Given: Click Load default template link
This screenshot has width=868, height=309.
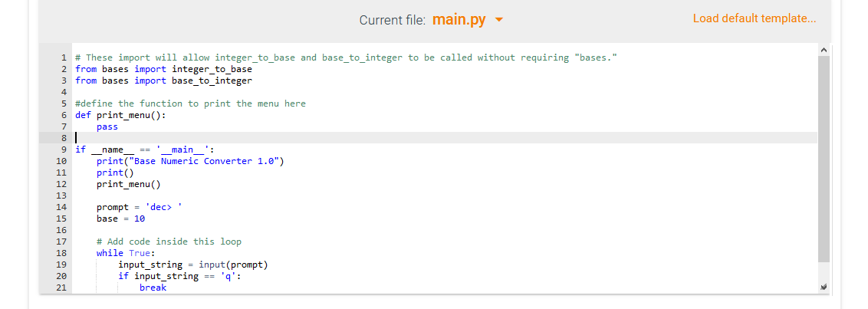Looking at the screenshot, I should [x=754, y=18].
